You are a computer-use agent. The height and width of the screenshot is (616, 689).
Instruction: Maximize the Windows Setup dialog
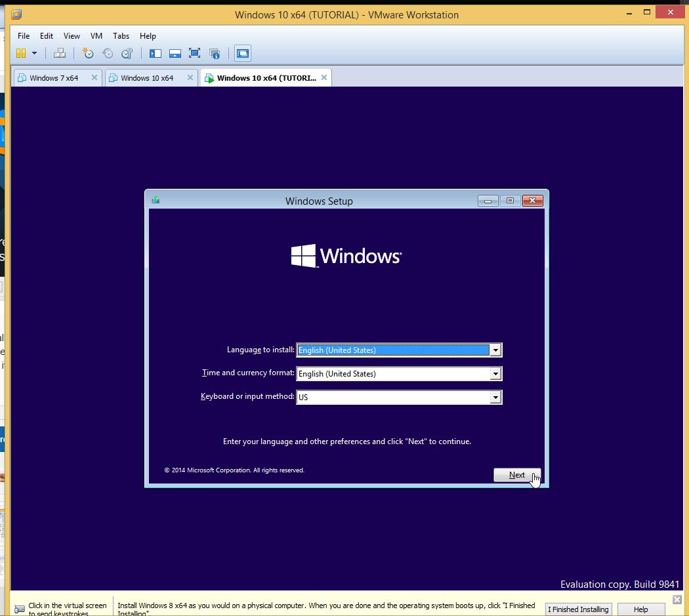point(510,201)
